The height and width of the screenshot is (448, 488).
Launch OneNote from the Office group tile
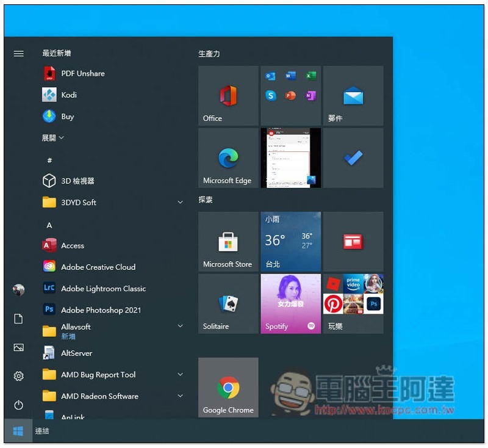[310, 96]
